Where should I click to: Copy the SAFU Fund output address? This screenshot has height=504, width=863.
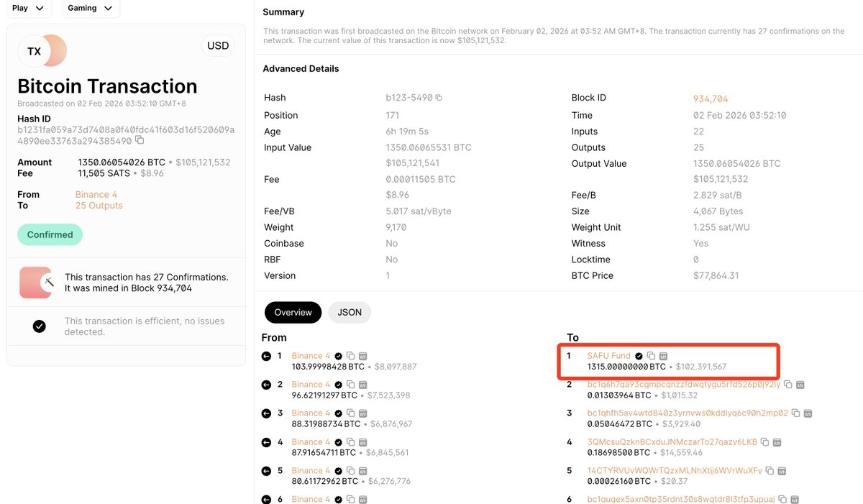[651, 356]
